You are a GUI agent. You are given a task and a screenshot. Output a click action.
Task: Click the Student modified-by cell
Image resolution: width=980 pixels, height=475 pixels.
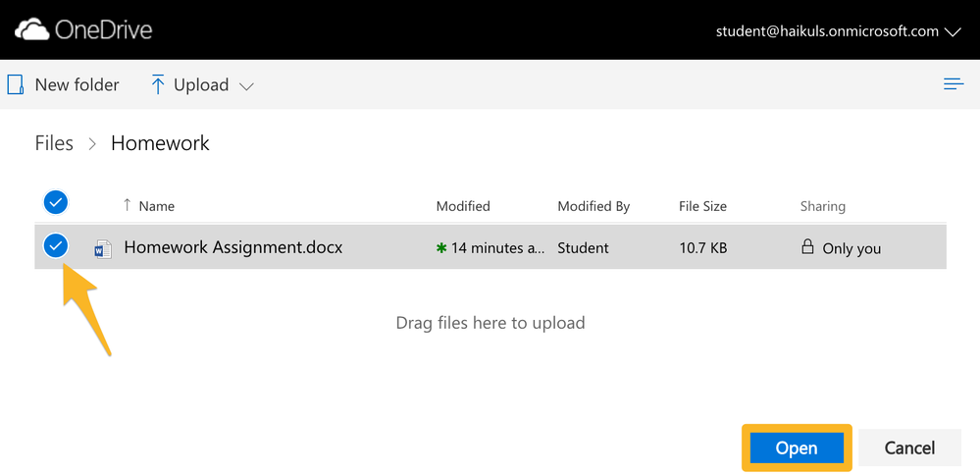click(583, 248)
